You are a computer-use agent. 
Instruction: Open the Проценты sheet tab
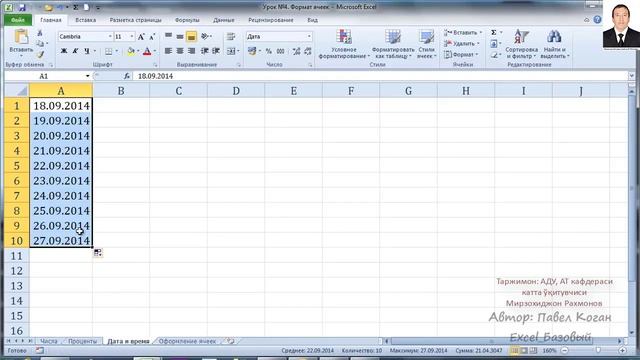click(x=82, y=341)
